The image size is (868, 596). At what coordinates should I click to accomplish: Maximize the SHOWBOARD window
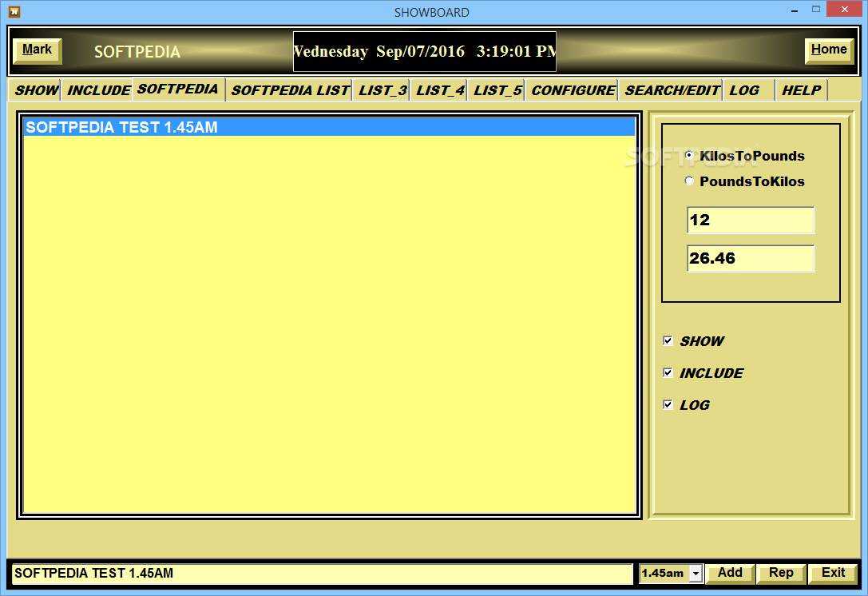816,10
